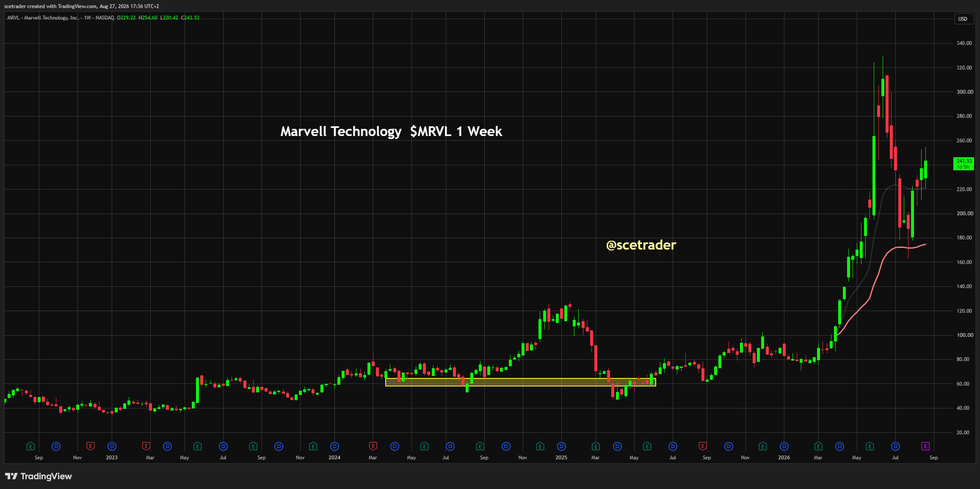Click the earnings marker just after Nov 2023
Screen dimensions: 980x489
pyautogui.click(x=313, y=446)
